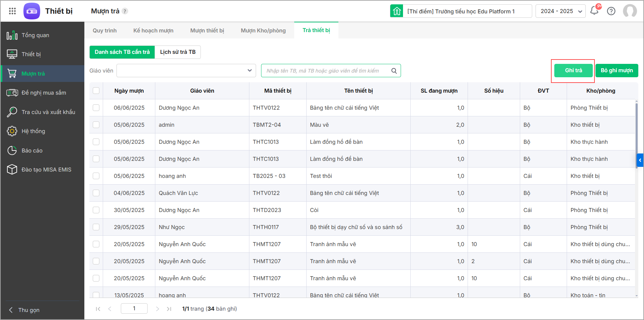Switch to Lịch sử trả TB tab
The height and width of the screenshot is (320, 644).
pyautogui.click(x=178, y=52)
